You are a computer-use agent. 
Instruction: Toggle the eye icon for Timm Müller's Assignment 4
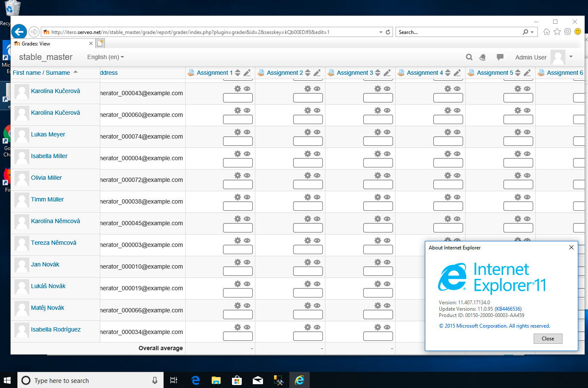[x=457, y=197]
